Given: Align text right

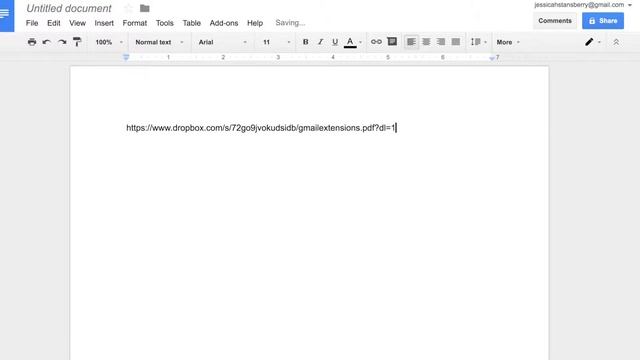Looking at the screenshot, I should pos(441,42).
